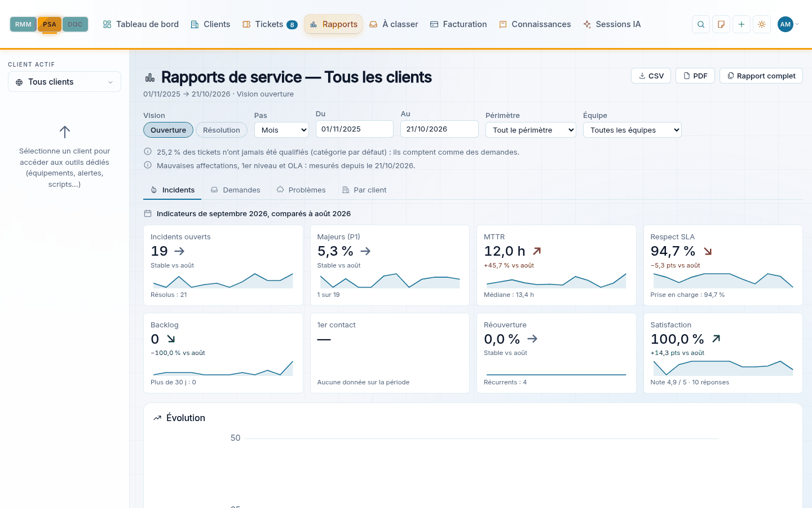
Task: Click the calendar icon beside Indicateurs de septembre
Action: coord(148,213)
